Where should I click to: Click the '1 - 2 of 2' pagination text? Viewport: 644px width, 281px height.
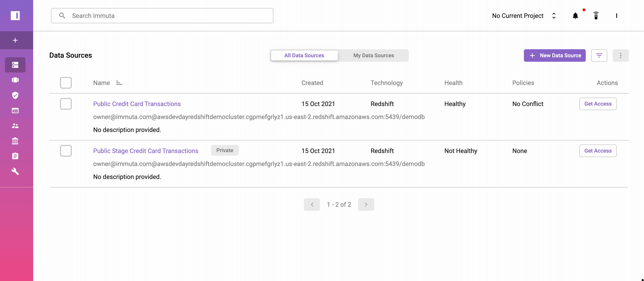click(339, 204)
